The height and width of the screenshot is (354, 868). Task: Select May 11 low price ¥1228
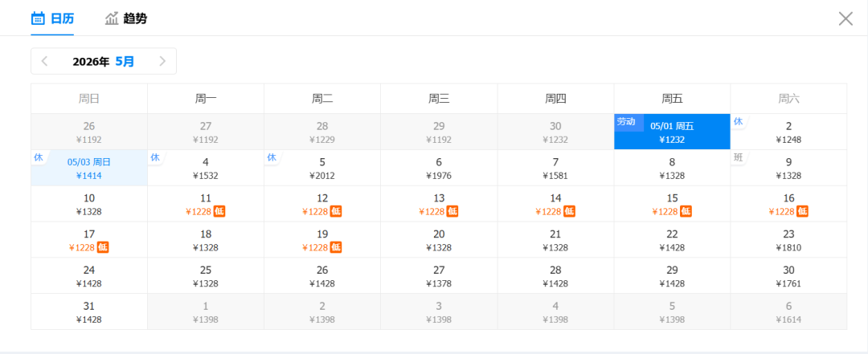(206, 204)
